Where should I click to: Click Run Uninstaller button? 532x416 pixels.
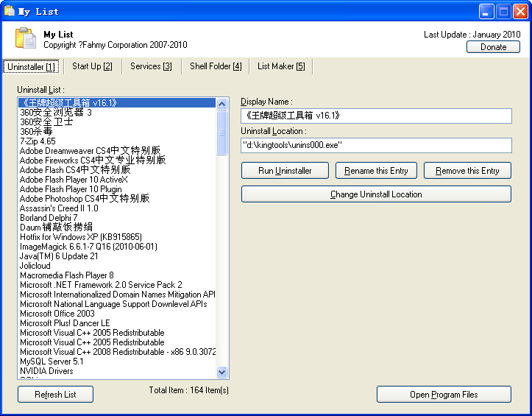click(x=285, y=171)
